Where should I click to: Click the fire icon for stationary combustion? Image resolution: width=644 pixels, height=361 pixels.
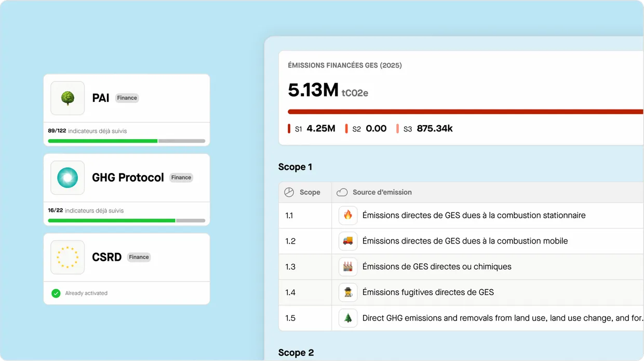(x=348, y=215)
